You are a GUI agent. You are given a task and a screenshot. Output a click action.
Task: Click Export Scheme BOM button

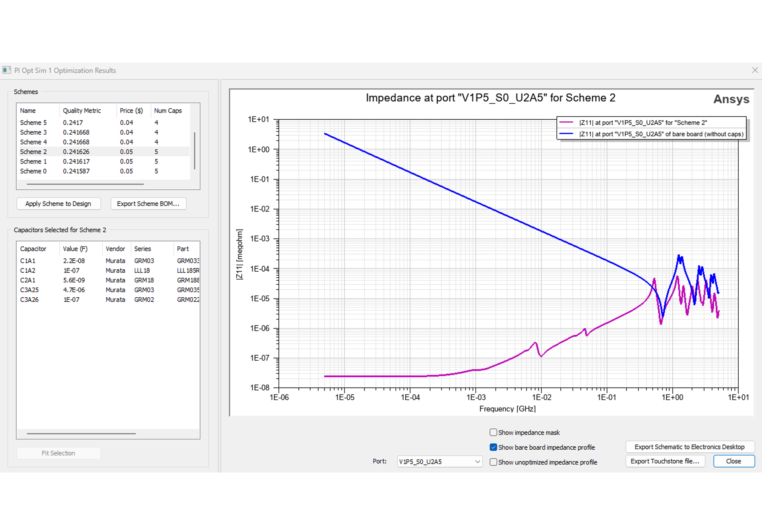click(148, 204)
